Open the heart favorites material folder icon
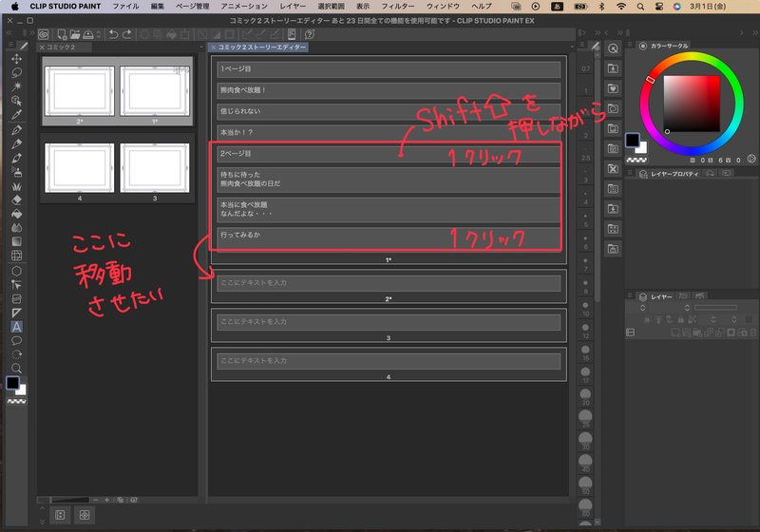Image resolution: width=760 pixels, height=532 pixels. (613, 88)
